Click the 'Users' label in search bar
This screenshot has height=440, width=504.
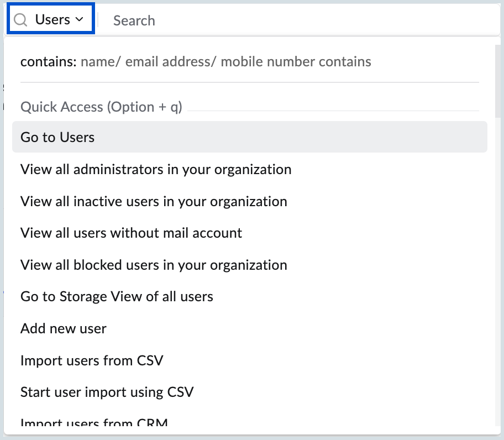coord(53,20)
